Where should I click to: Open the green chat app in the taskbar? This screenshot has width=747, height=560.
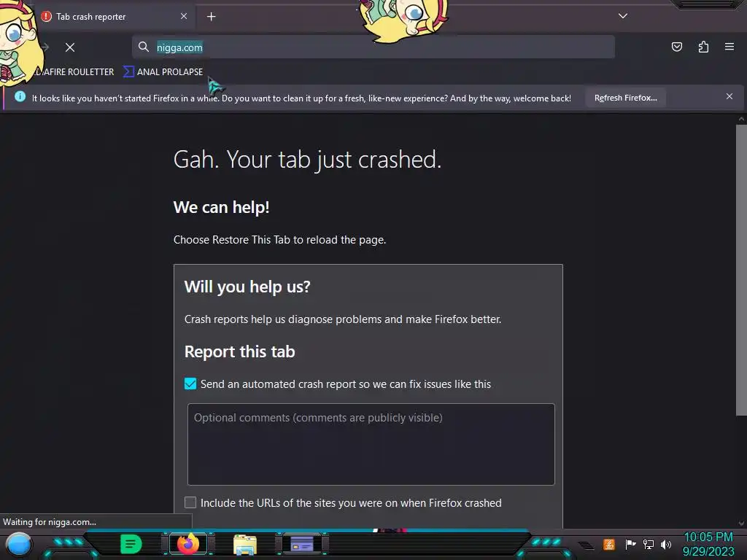pyautogui.click(x=131, y=544)
